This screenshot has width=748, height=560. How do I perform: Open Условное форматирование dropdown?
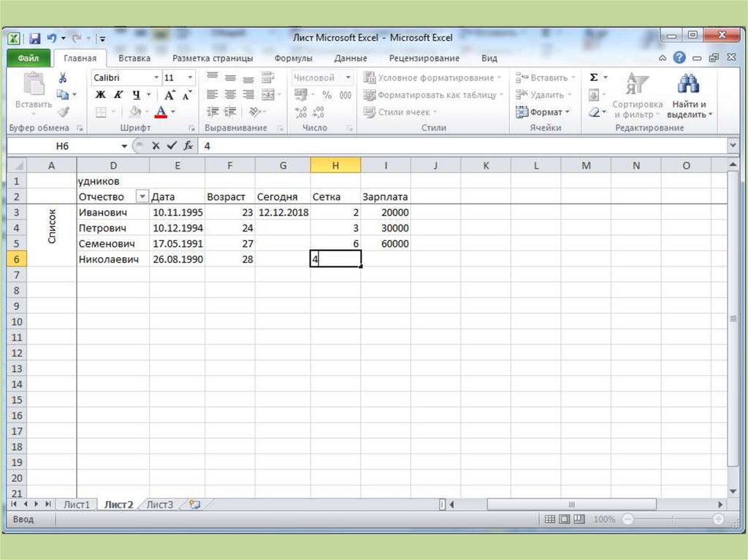click(432, 77)
